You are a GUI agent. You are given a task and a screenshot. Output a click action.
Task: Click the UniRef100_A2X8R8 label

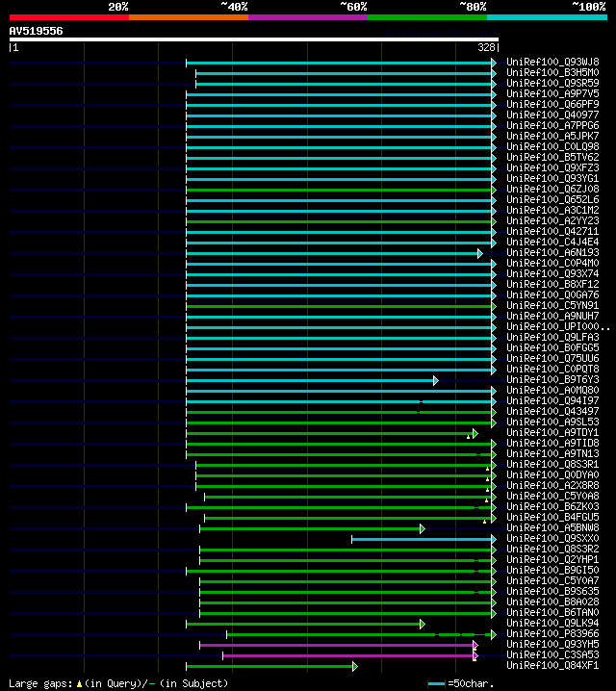point(552,485)
